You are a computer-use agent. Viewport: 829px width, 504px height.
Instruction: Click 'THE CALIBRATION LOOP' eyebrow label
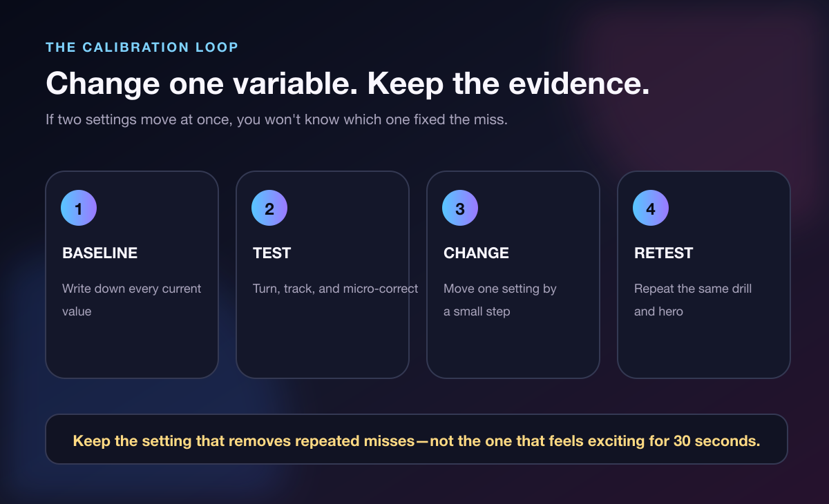(142, 48)
